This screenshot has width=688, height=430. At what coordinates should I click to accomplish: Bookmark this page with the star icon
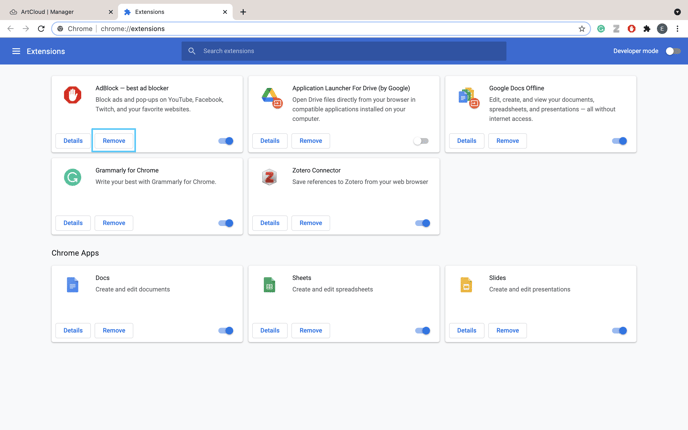(x=582, y=29)
